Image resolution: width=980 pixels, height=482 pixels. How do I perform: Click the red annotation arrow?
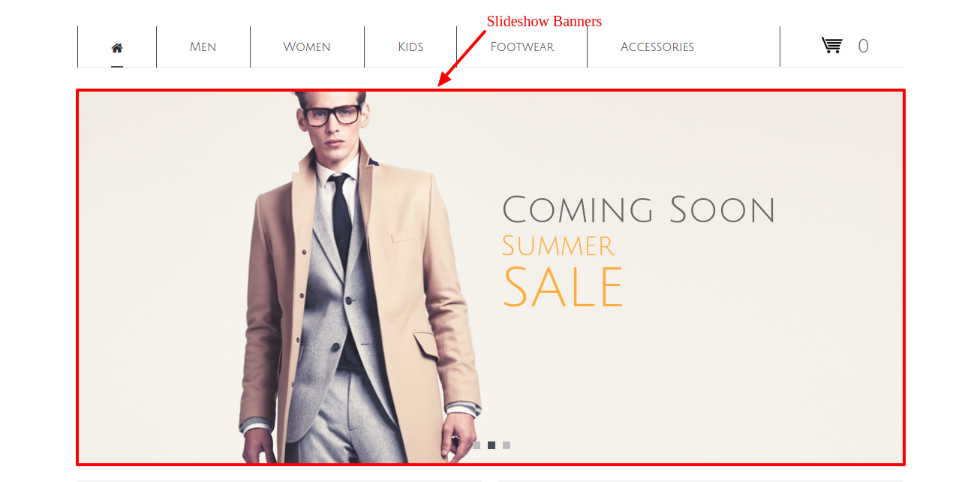(x=461, y=58)
